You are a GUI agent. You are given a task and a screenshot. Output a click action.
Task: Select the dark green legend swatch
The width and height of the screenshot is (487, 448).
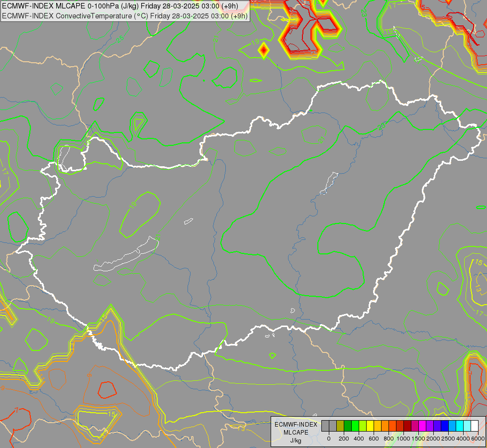click(x=348, y=426)
